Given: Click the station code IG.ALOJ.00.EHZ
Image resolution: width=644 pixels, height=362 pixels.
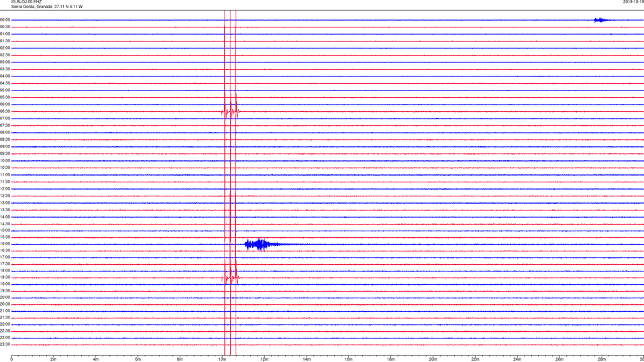Looking at the screenshot, I should 26,2.
